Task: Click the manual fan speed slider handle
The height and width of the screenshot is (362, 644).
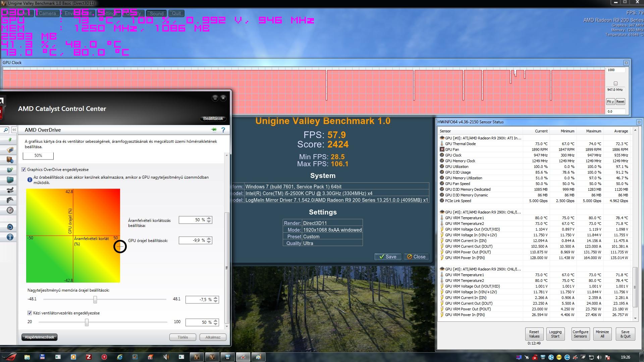Action: [x=87, y=322]
